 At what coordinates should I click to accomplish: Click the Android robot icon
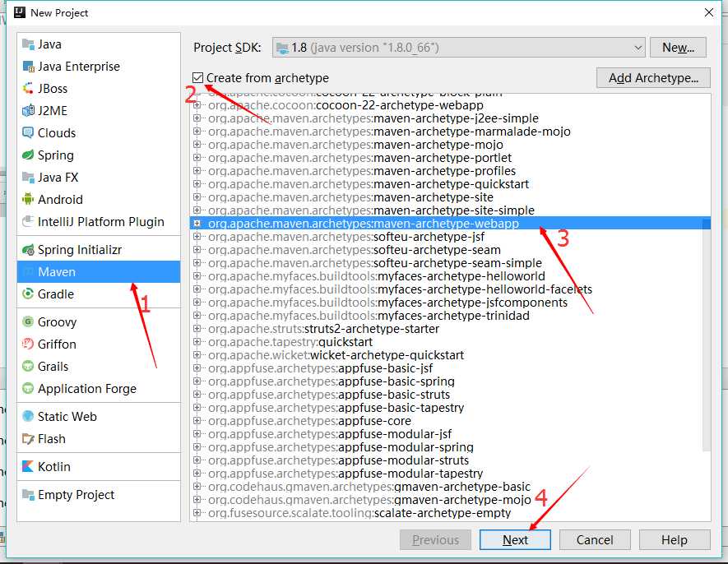click(x=28, y=200)
